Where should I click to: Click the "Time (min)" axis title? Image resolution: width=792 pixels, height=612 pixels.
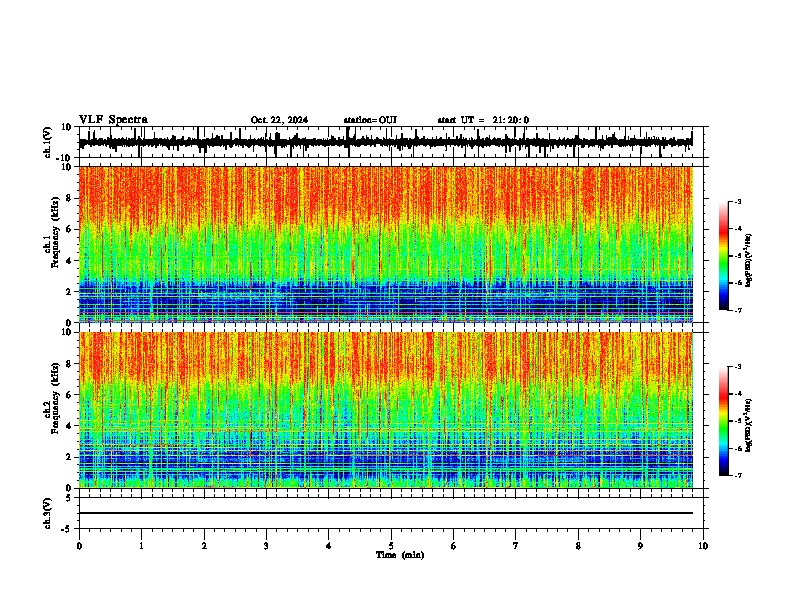tap(400, 555)
